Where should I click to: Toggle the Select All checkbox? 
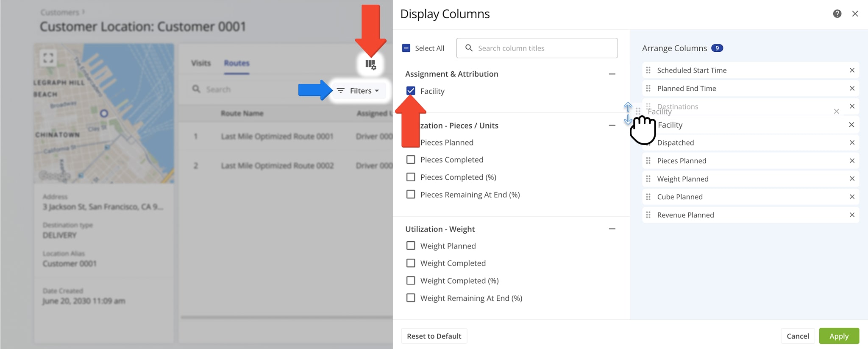406,48
